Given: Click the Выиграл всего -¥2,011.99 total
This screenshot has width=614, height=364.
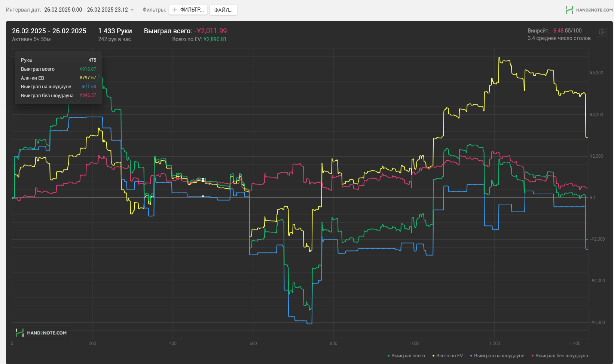Looking at the screenshot, I should pos(185,31).
